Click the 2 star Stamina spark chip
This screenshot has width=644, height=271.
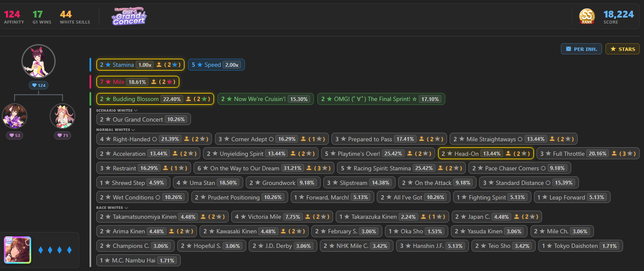point(140,65)
